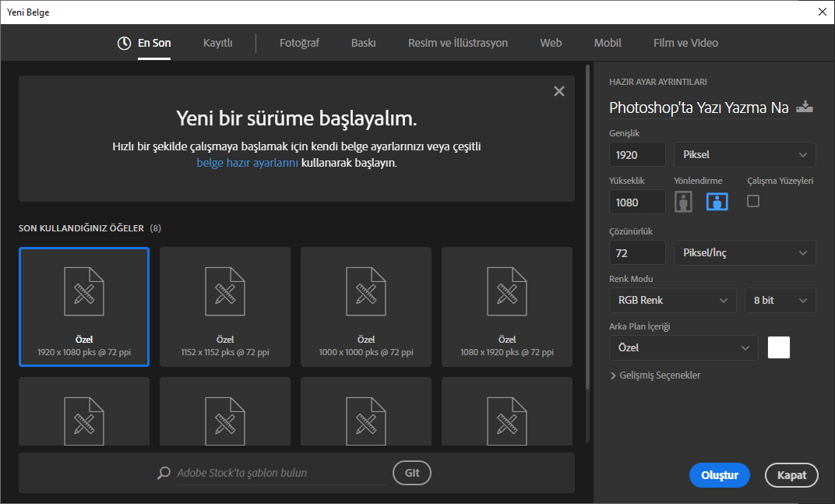Select portrait orientation icon
Screen dimensions: 835x504
click(x=683, y=202)
